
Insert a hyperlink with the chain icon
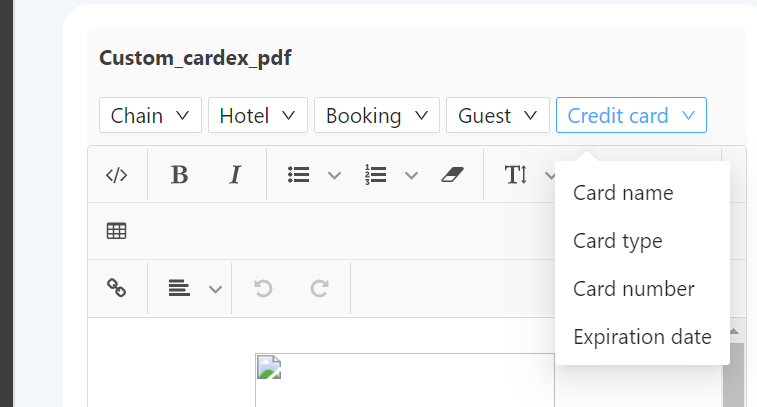point(116,288)
